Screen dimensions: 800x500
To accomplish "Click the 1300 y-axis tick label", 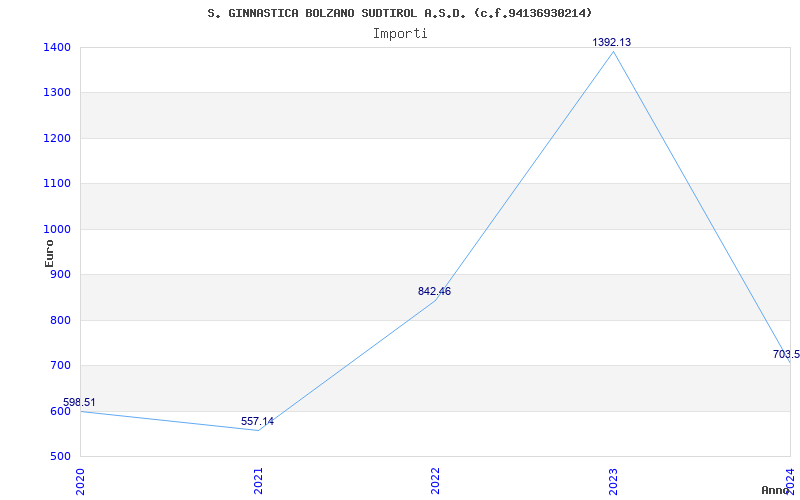I will (57, 93).
